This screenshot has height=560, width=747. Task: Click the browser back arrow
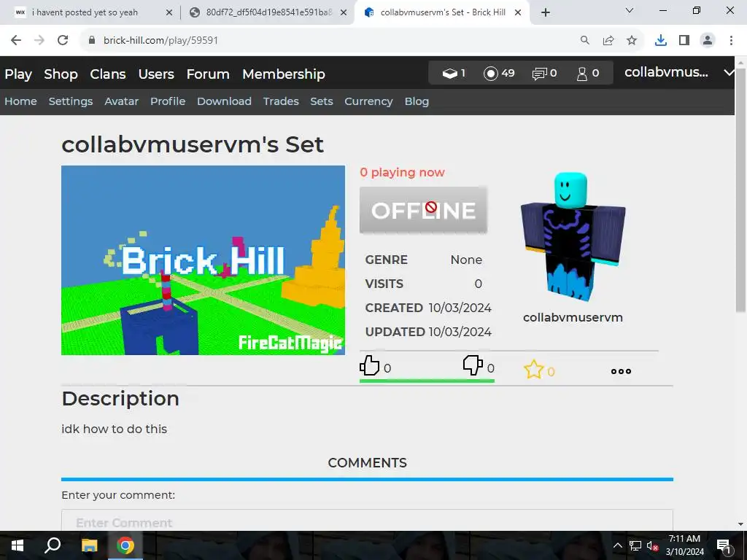point(16,40)
